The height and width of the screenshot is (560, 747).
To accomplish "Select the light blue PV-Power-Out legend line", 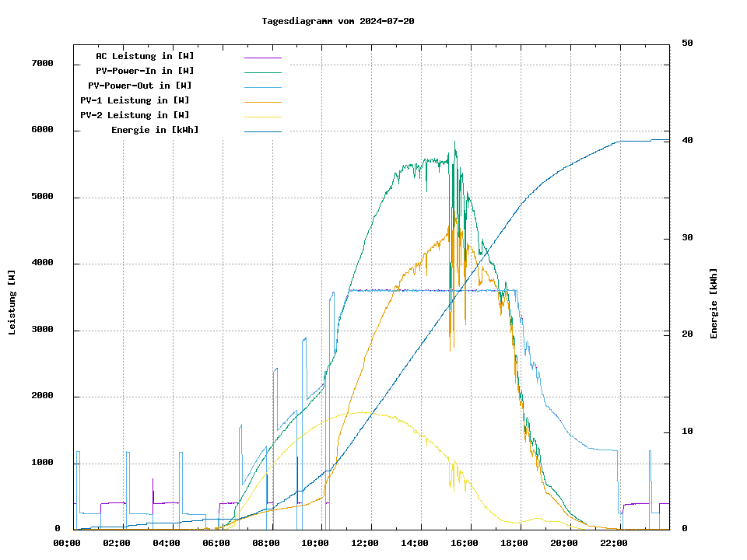I will pos(262,87).
